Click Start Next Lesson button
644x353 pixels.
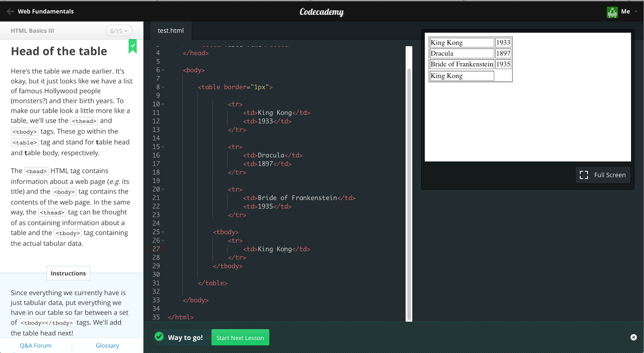click(240, 338)
